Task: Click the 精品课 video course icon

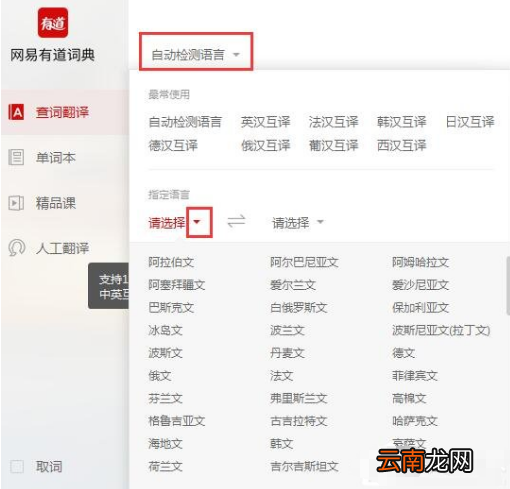Action: [16, 203]
